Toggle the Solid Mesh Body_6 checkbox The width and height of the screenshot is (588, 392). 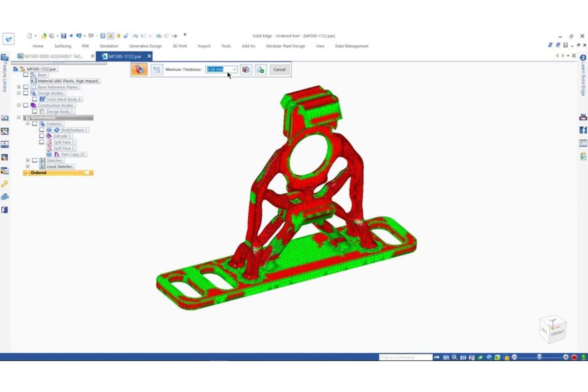pyautogui.click(x=35, y=99)
